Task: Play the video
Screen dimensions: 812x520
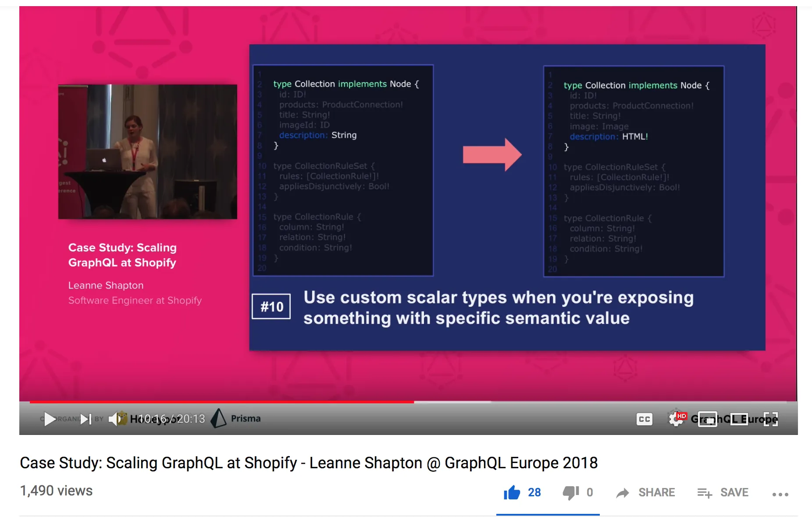Action: (x=50, y=419)
